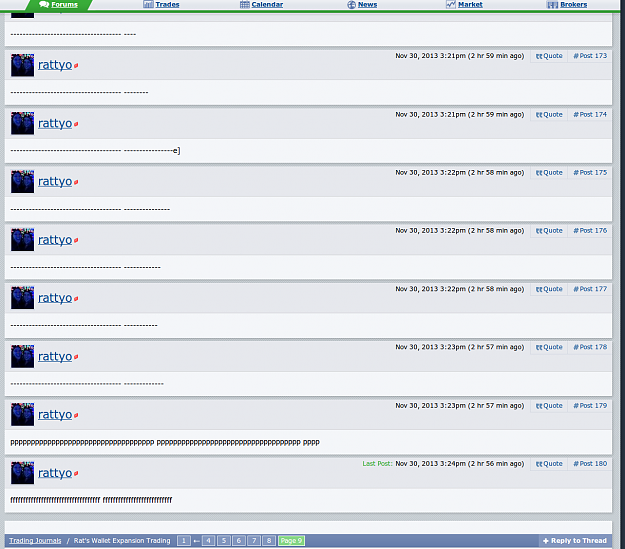Open rattyo profile in post 175
Viewport: 625px width, 549px height.
55,182
